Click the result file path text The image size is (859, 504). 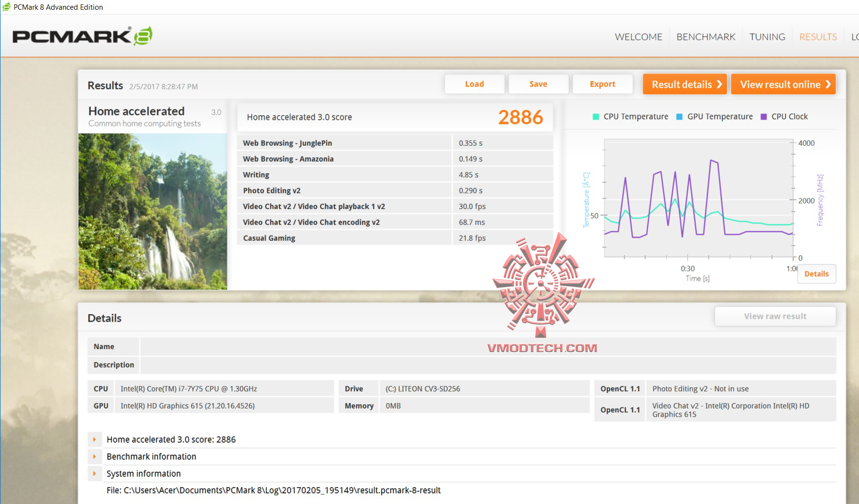point(274,490)
